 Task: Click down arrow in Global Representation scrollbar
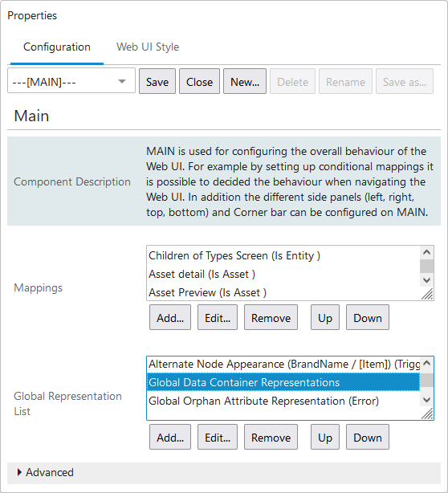(426, 400)
